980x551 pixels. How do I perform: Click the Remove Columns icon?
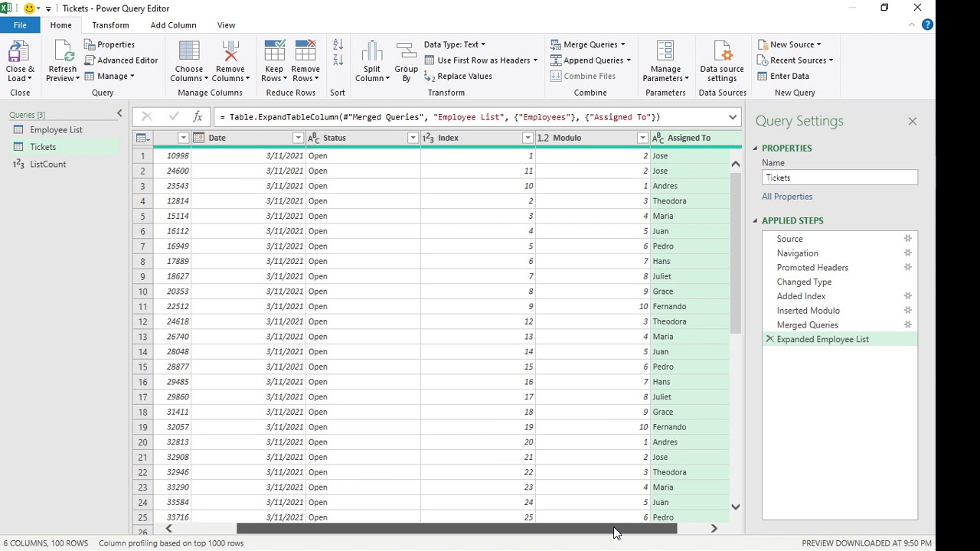(x=230, y=51)
